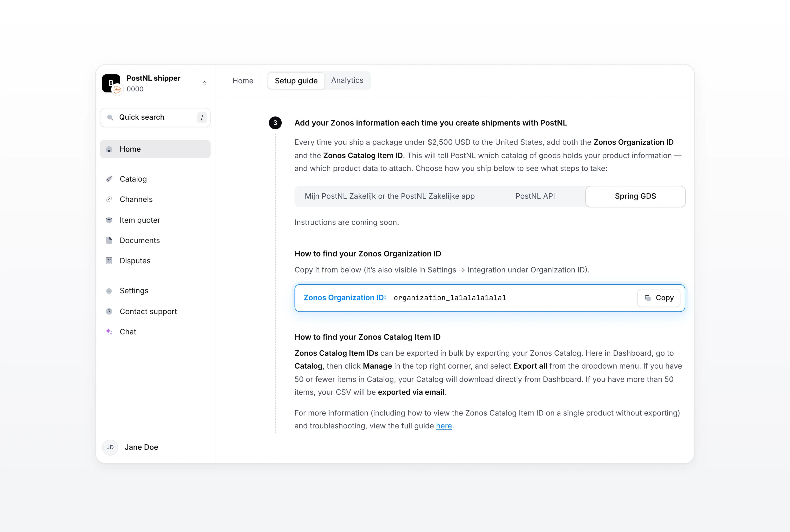Choose Mijn PostNL Zakelijk option tab
The height and width of the screenshot is (532, 790).
pos(390,196)
